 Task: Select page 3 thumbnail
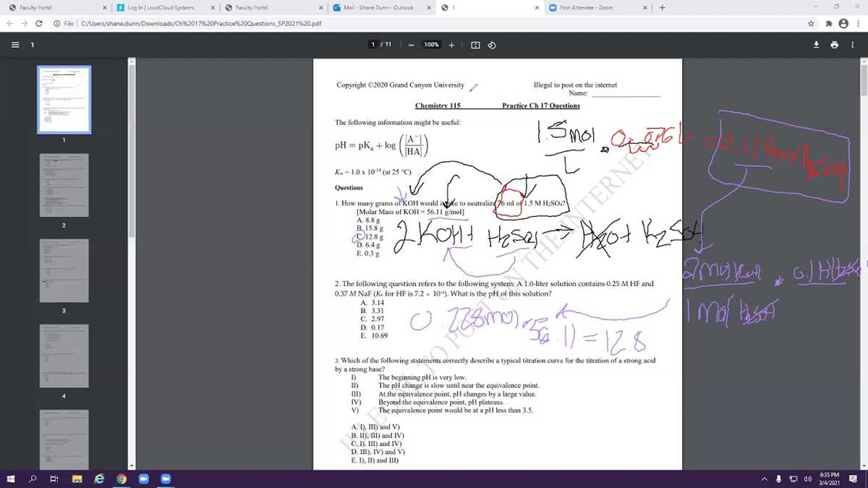[64, 270]
